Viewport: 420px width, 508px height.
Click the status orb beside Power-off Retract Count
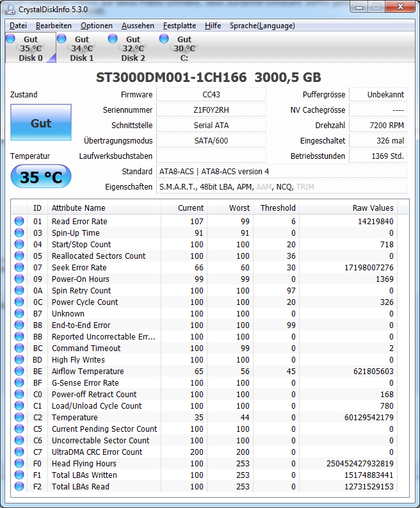tap(19, 394)
